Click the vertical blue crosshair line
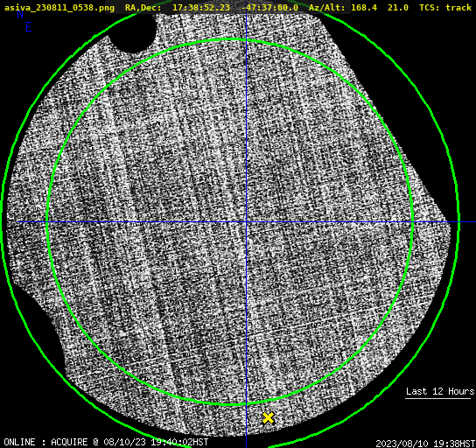This screenshot has height=448, width=476. tap(246, 122)
